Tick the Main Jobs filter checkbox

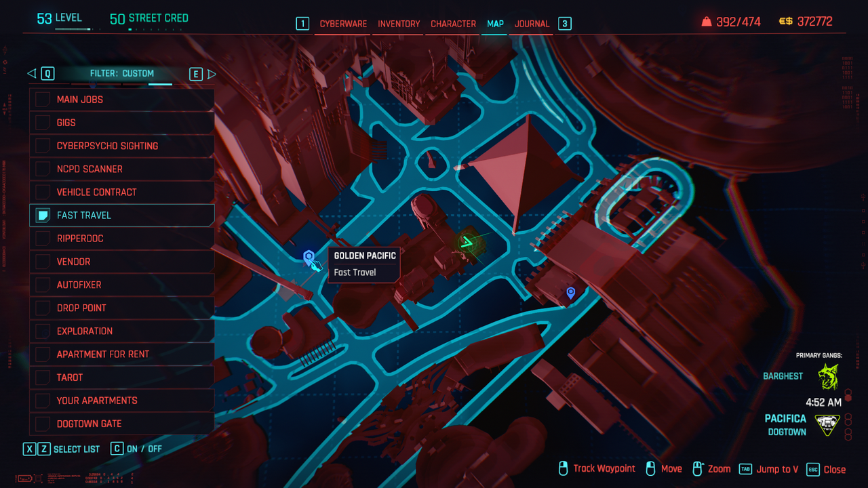(43, 100)
